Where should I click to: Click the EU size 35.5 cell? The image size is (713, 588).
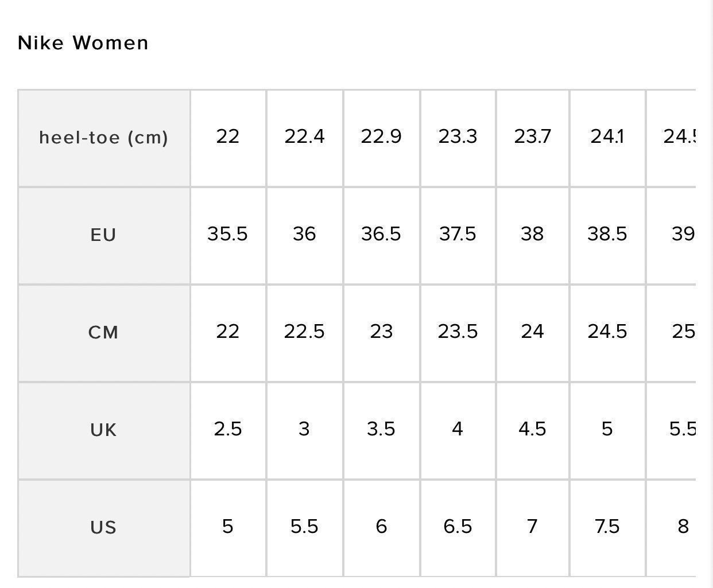228,236
